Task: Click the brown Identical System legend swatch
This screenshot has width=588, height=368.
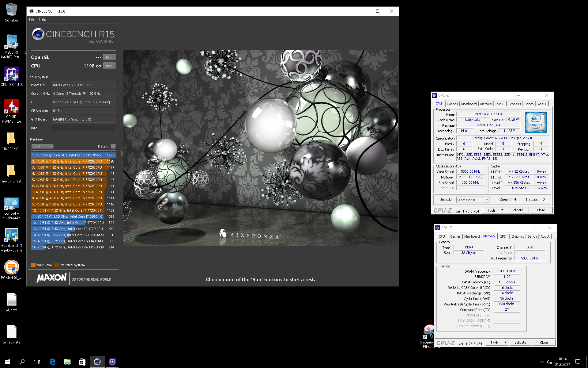Action: coord(57,265)
